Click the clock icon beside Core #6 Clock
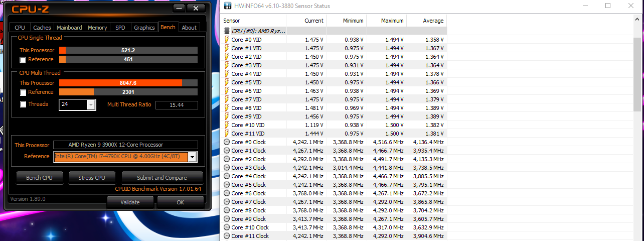644x241 pixels. (227, 193)
